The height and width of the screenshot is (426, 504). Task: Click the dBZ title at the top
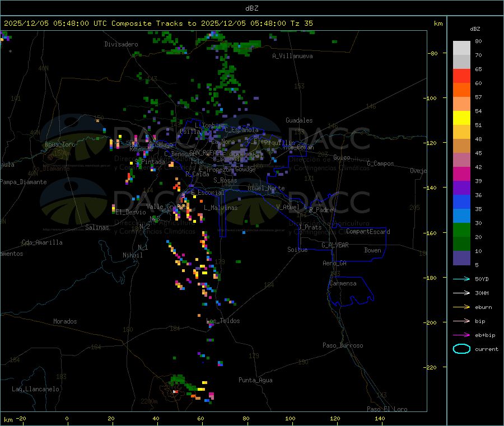[x=251, y=8]
